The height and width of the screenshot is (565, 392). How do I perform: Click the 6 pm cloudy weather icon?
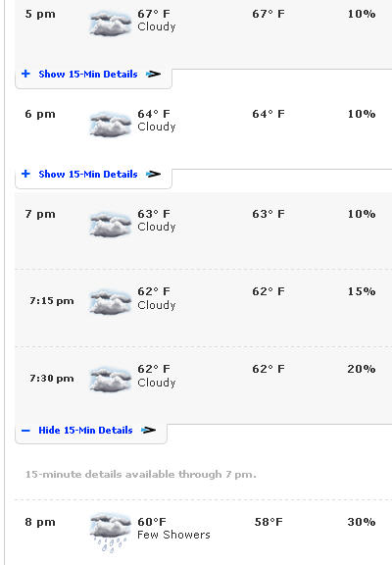pyautogui.click(x=110, y=124)
